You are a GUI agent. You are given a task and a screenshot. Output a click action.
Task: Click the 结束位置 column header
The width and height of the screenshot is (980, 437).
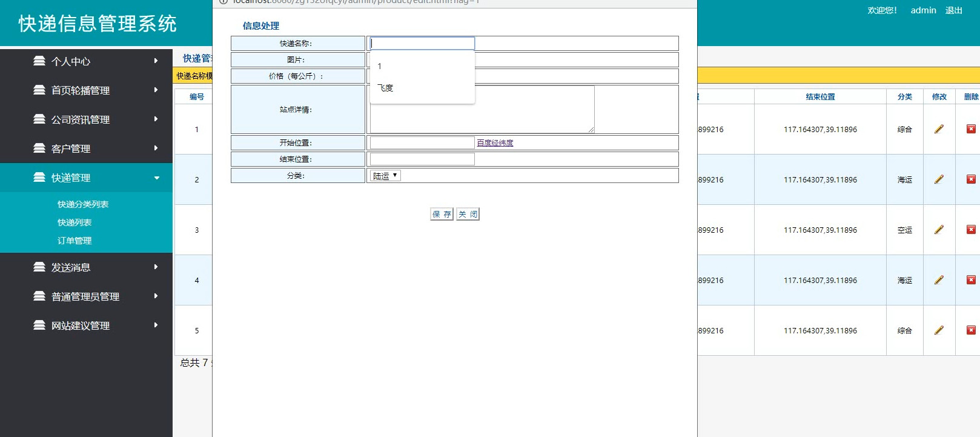pos(820,97)
